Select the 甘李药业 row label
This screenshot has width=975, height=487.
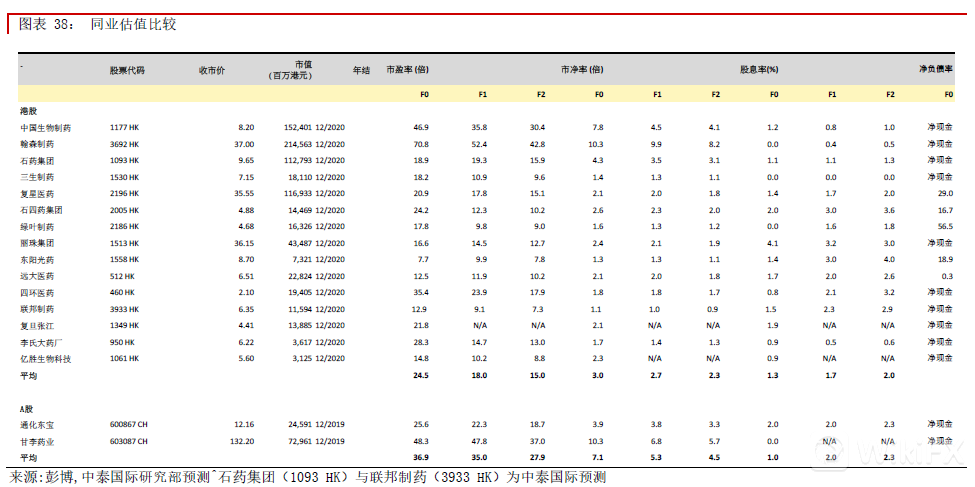pos(37,441)
